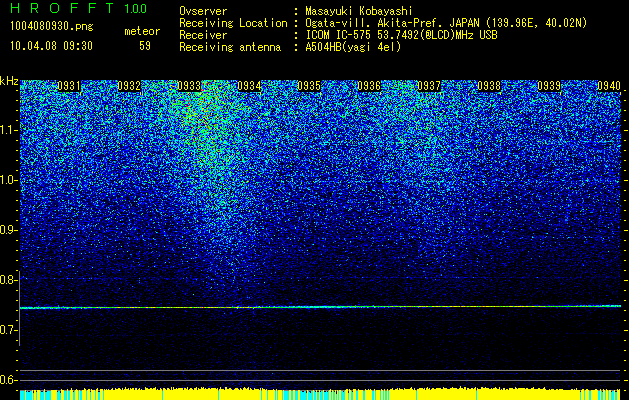Click the 0934 time marker
The image size is (629, 400).
pyautogui.click(x=249, y=86)
